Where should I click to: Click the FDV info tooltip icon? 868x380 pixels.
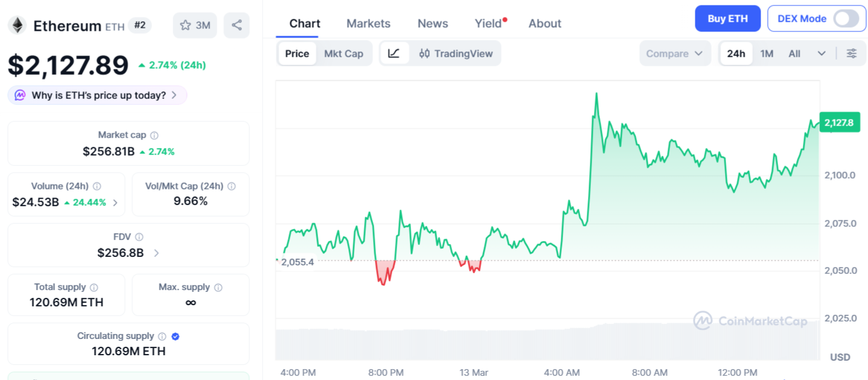point(140,236)
